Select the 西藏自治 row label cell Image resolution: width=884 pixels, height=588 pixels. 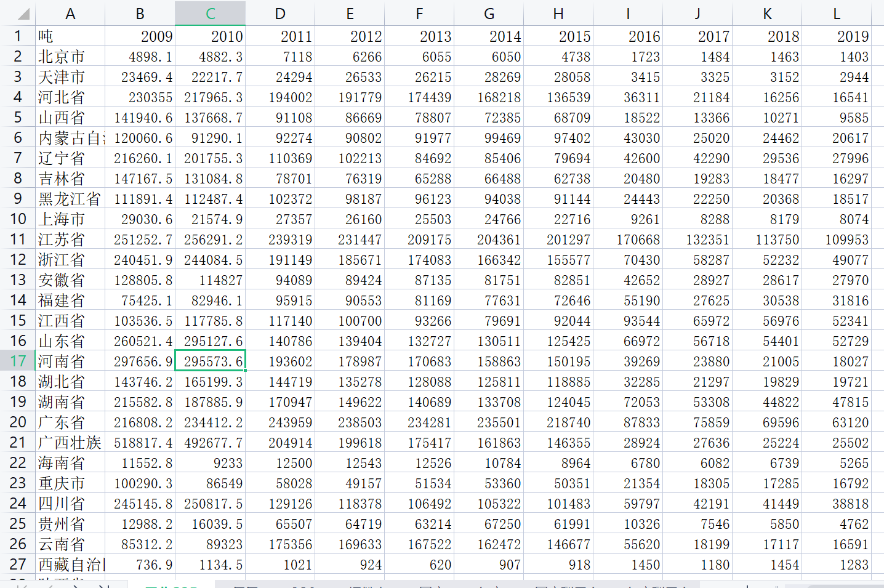pos(70,565)
